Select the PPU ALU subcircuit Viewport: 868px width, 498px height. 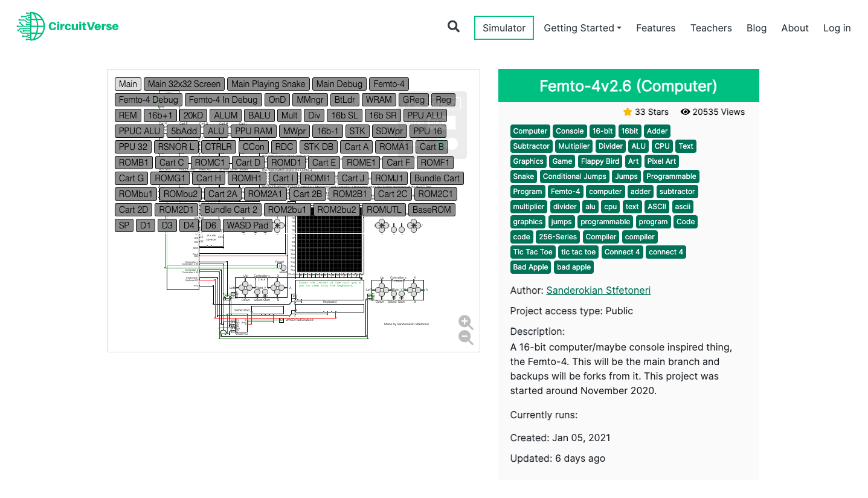tap(425, 115)
